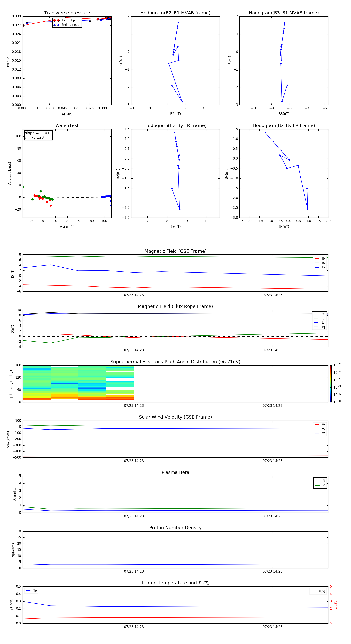Click "07/23 14:28" under the Plasma Beta plot

[273, 516]
